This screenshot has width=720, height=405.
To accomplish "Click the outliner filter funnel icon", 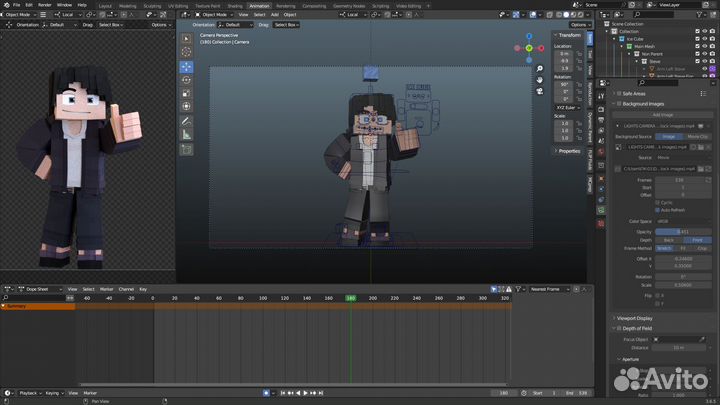I will [x=700, y=15].
